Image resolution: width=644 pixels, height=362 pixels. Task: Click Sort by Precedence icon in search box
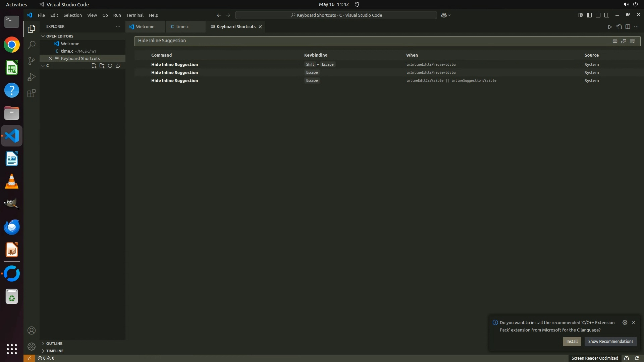point(624,41)
